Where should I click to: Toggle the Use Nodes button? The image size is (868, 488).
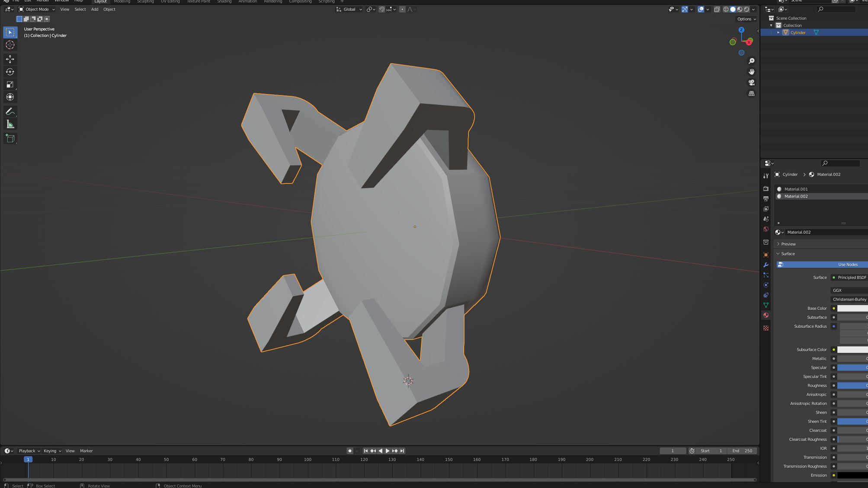point(822,265)
